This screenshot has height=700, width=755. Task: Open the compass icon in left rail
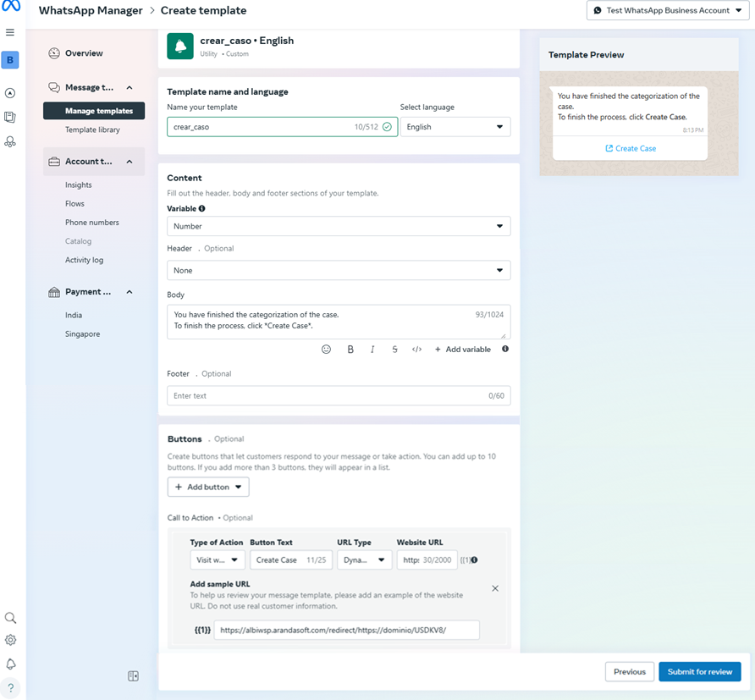coord(10,93)
